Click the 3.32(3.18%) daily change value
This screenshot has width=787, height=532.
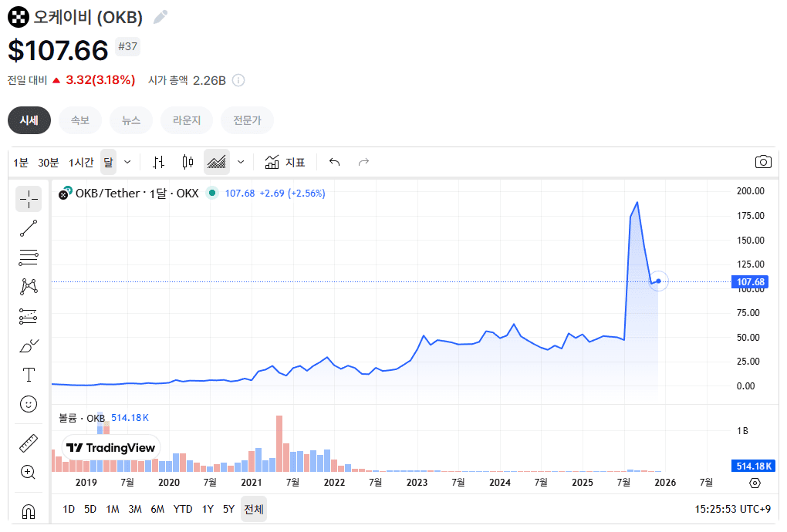click(x=100, y=80)
